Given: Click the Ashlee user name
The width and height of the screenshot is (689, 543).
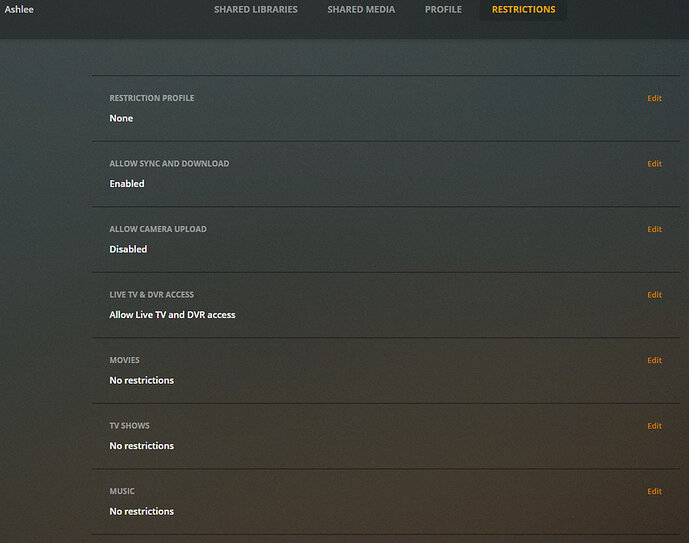Looking at the screenshot, I should [x=19, y=9].
